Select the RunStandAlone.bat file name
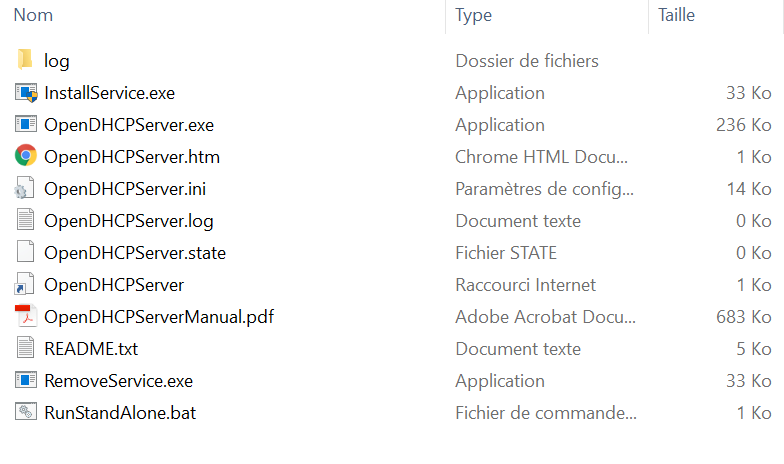The height and width of the screenshot is (464, 784). pyautogui.click(x=120, y=413)
